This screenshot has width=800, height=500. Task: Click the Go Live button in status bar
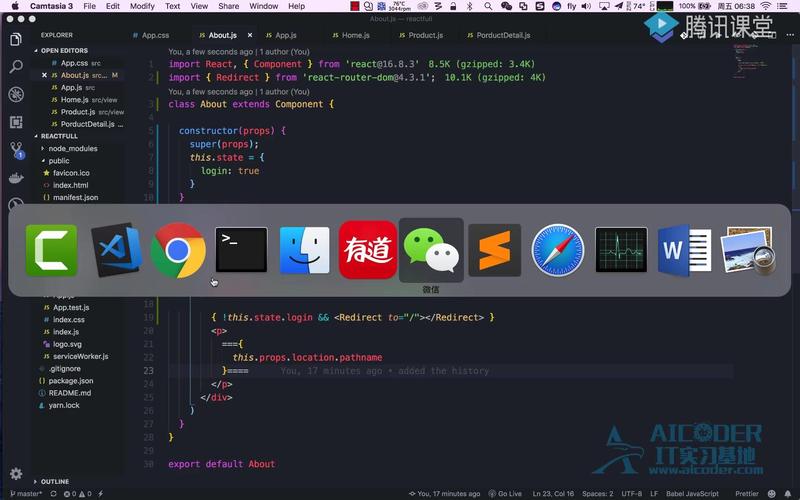(505, 493)
